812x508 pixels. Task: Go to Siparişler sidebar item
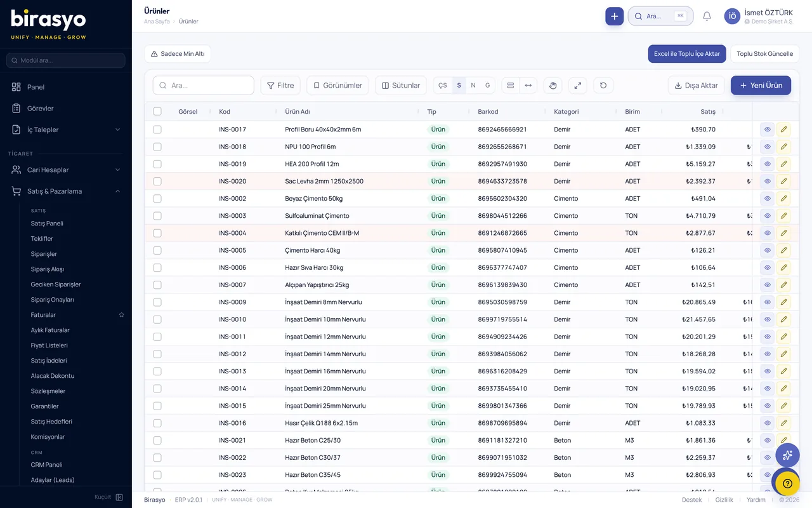point(44,254)
